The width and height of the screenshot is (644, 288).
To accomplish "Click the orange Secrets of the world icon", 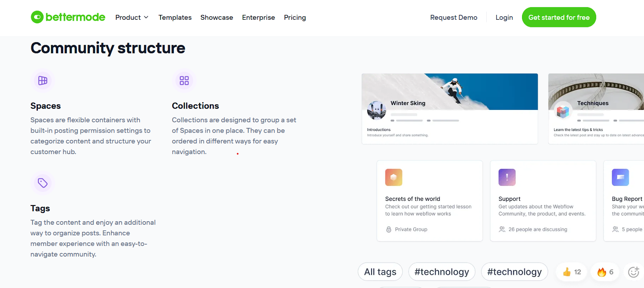I will (x=394, y=177).
